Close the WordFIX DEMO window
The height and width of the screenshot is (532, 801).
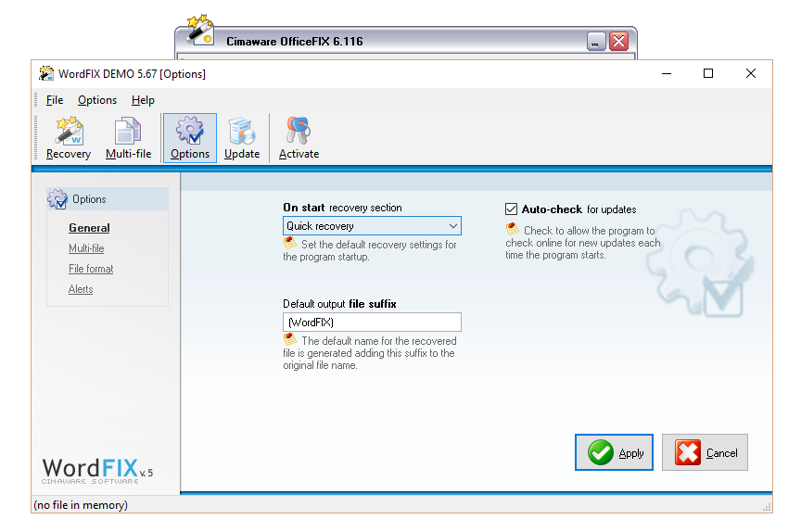[x=750, y=73]
